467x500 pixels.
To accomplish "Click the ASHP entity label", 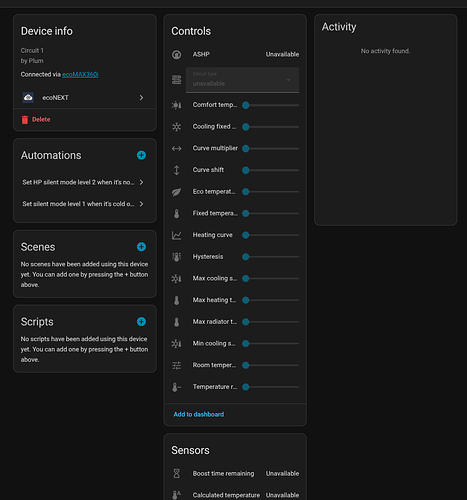I will pos(201,54).
